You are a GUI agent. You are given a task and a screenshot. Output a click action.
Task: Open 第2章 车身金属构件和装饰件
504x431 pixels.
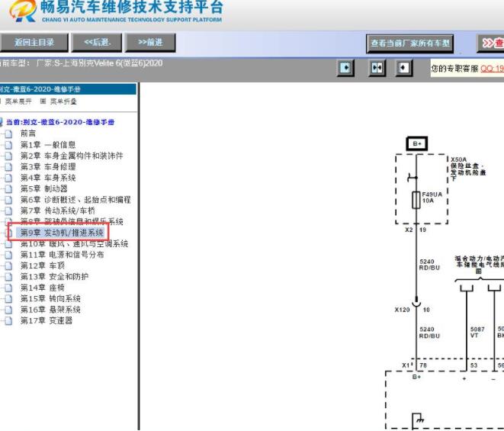[72, 156]
